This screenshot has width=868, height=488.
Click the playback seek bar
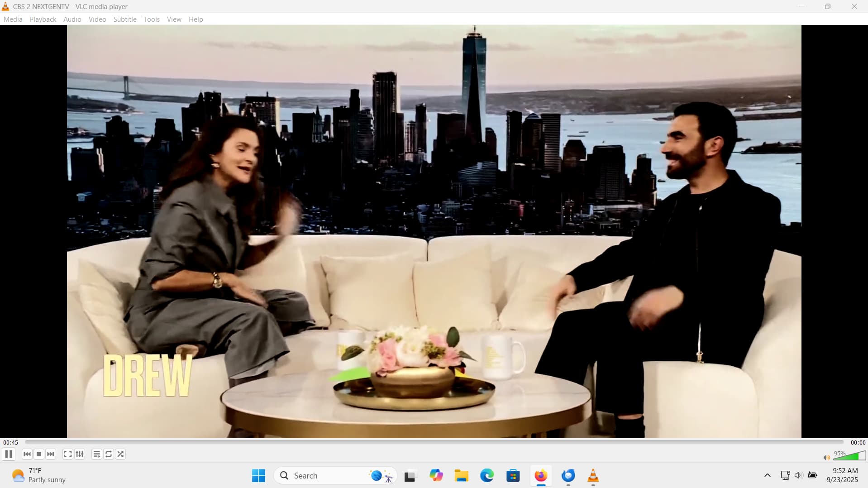click(x=434, y=442)
